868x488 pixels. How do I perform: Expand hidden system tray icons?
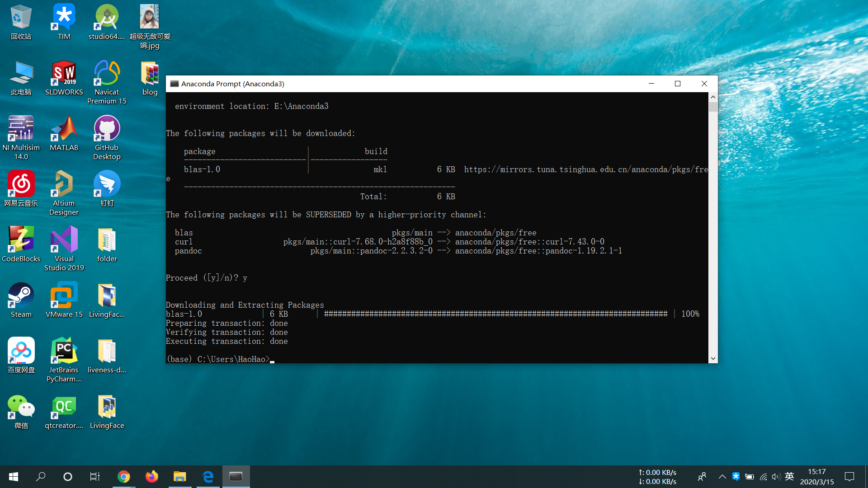tap(722, 476)
